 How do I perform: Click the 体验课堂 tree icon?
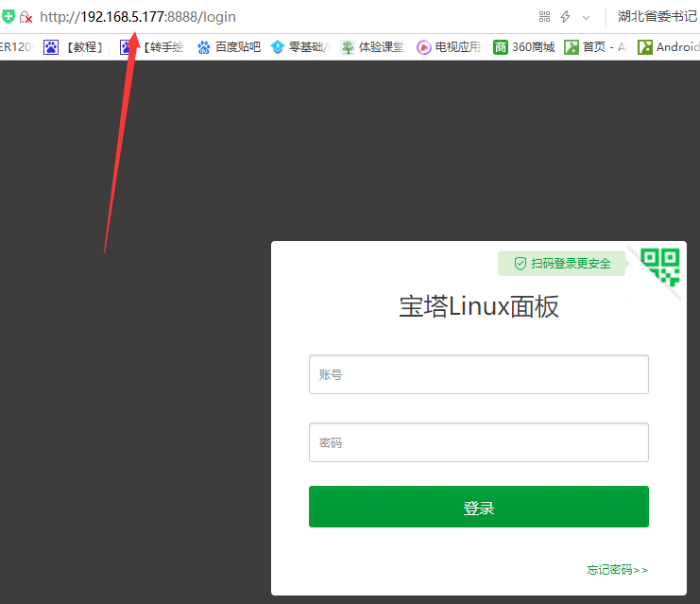point(348,47)
